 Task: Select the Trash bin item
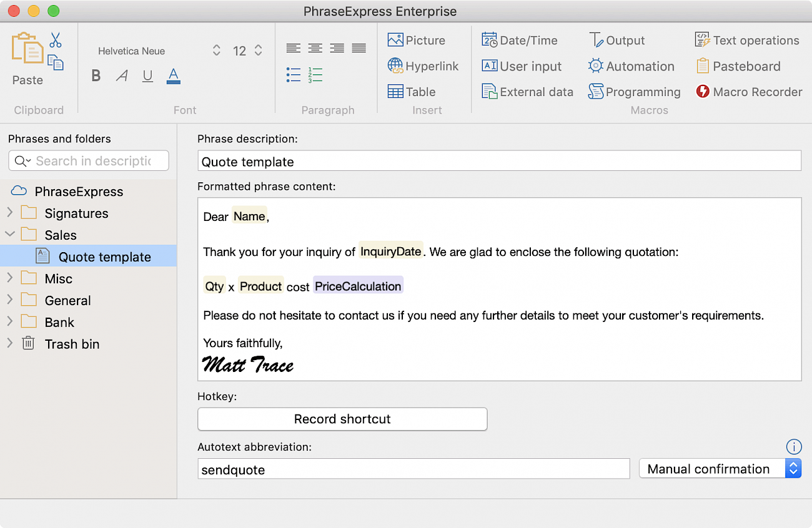pos(60,345)
